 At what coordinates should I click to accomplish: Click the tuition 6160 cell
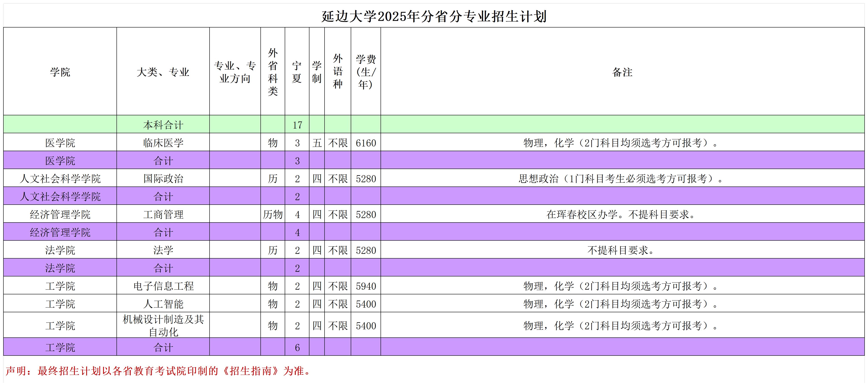(x=366, y=142)
